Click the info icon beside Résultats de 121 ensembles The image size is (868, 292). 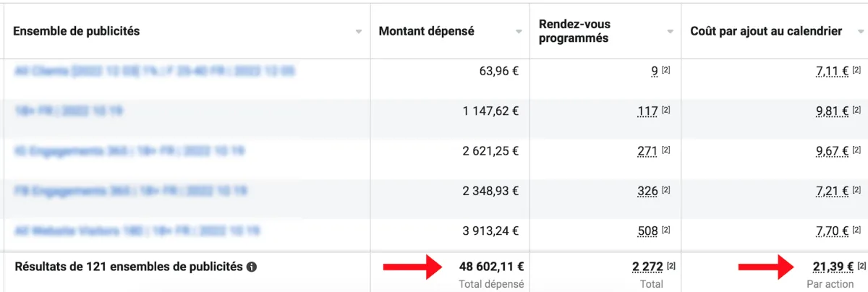coord(252,267)
